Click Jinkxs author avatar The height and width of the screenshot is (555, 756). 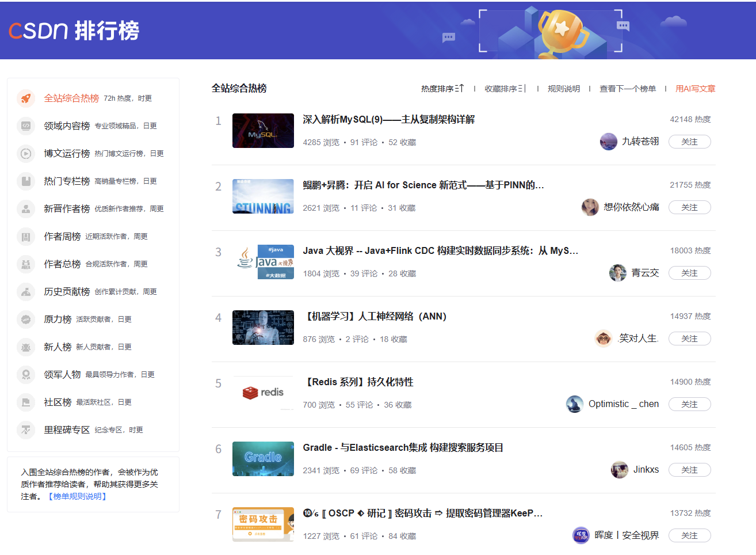(x=620, y=470)
